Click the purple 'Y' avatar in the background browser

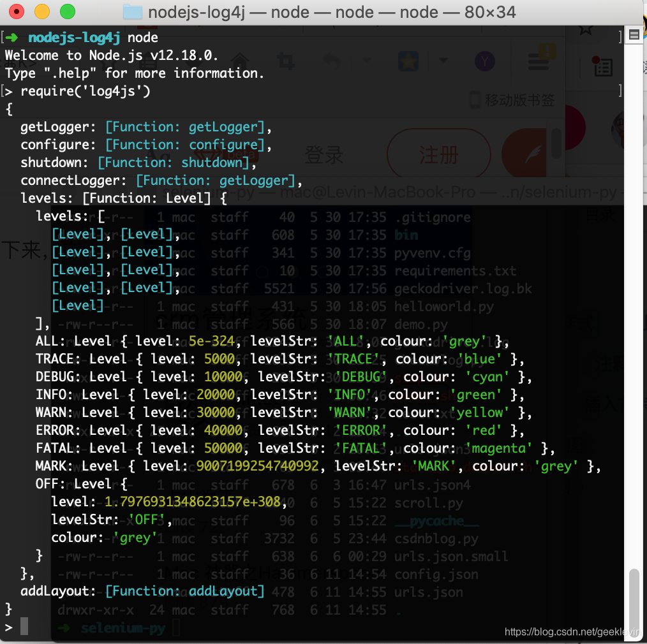(x=485, y=61)
